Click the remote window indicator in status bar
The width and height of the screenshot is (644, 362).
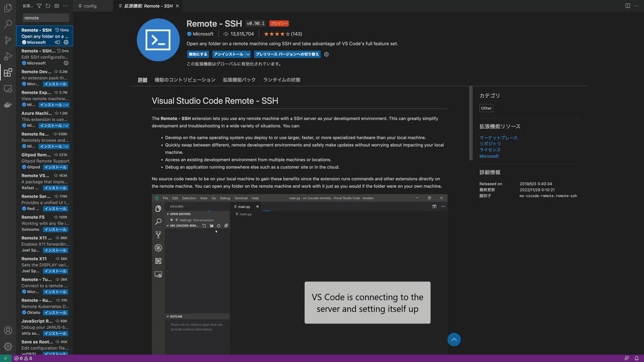[6, 358]
